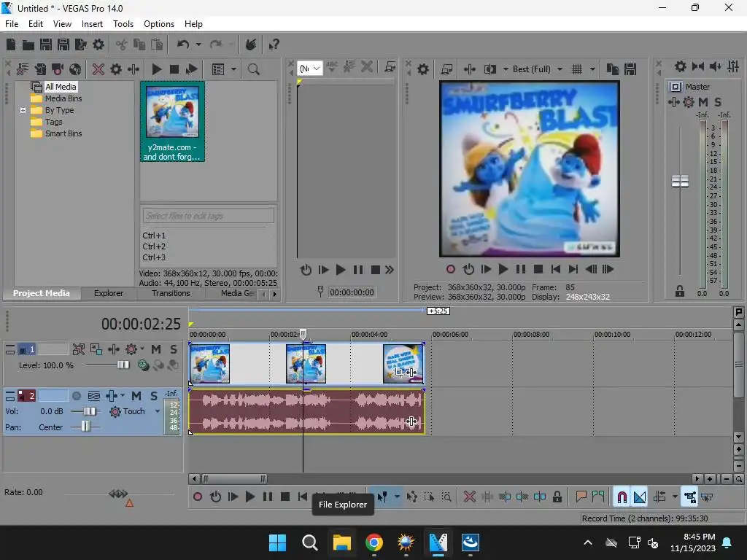The height and width of the screenshot is (560, 747).
Task: Start media preview in Project Media toolbar
Action: (157, 69)
